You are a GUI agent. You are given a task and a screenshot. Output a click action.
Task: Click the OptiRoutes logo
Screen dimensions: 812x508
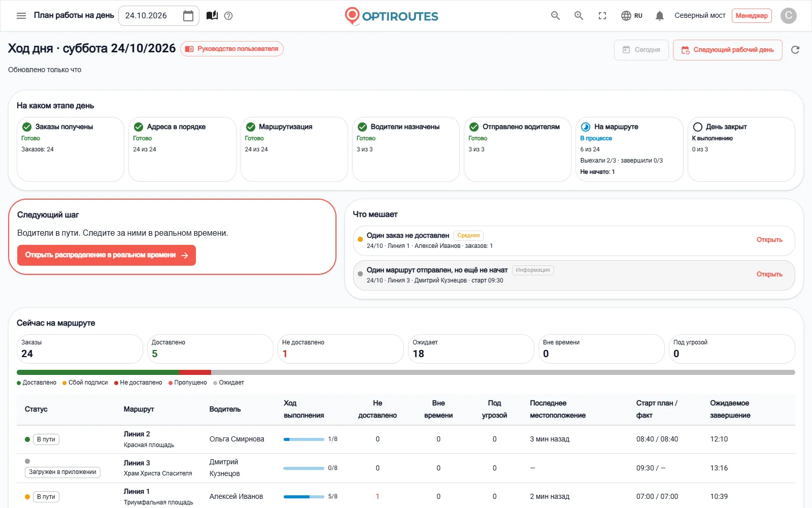(391, 16)
